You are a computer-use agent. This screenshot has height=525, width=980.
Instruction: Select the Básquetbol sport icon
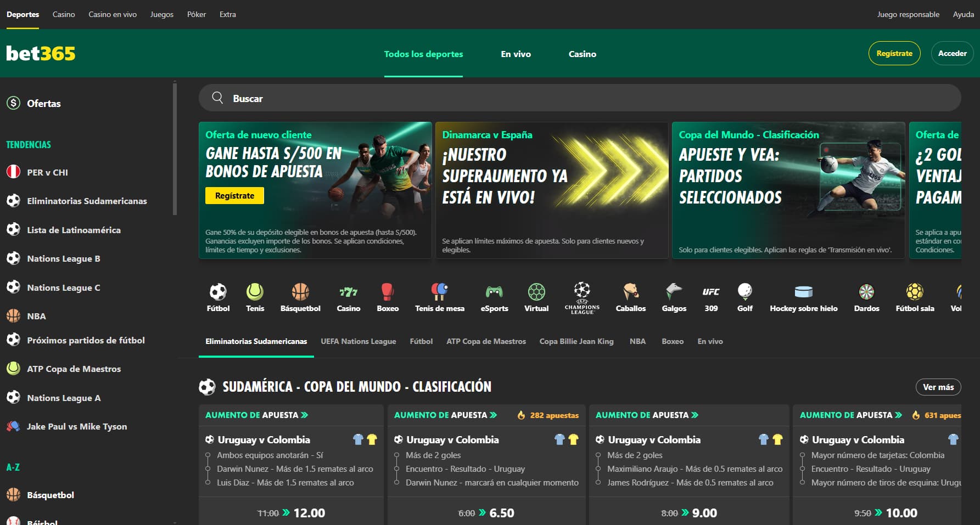click(x=300, y=297)
